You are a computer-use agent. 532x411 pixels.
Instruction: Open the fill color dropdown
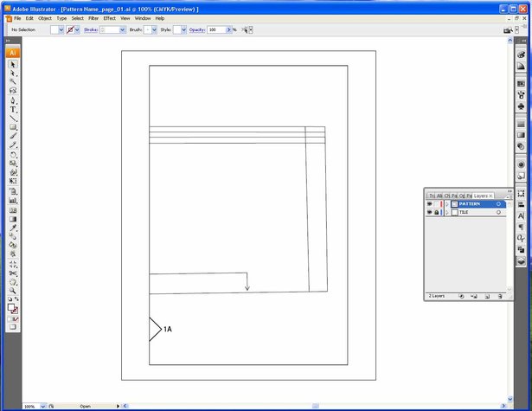61,30
